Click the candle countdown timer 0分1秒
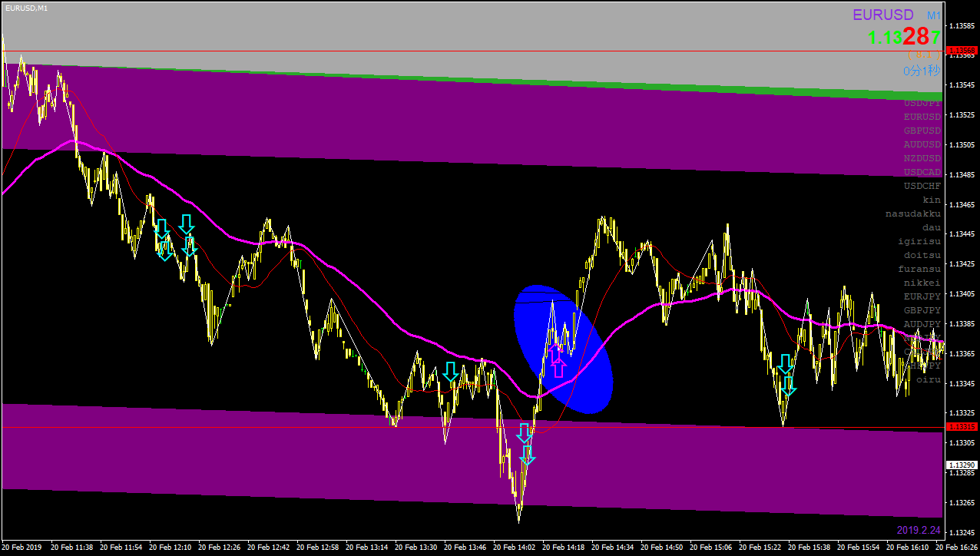Screen dimensions: 980x556 (922, 71)
